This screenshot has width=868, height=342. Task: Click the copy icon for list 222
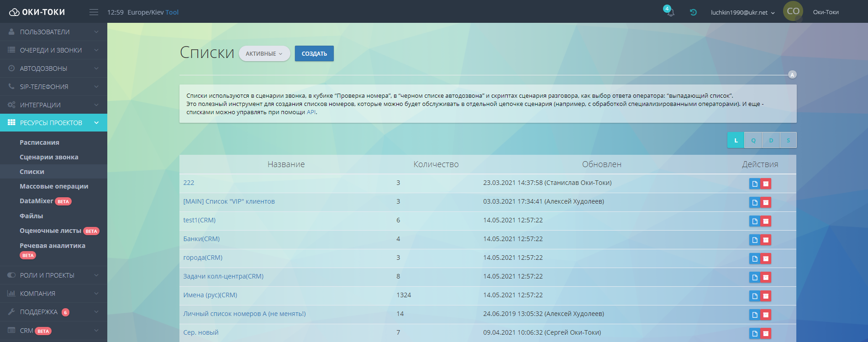[x=754, y=184]
